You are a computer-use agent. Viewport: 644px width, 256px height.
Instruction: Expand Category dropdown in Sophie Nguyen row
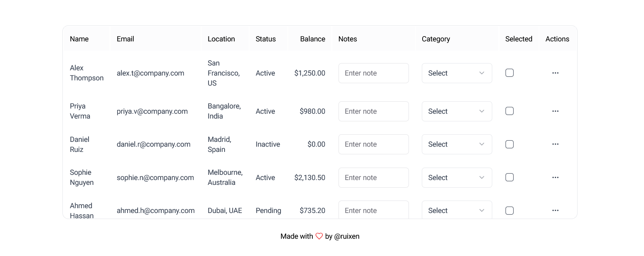pyautogui.click(x=457, y=178)
